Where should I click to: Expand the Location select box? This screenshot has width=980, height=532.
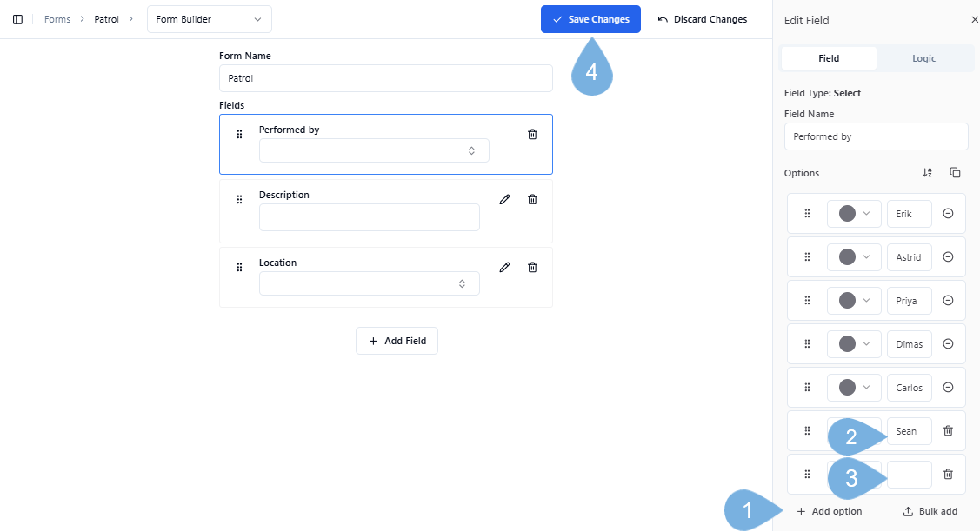pyautogui.click(x=369, y=283)
